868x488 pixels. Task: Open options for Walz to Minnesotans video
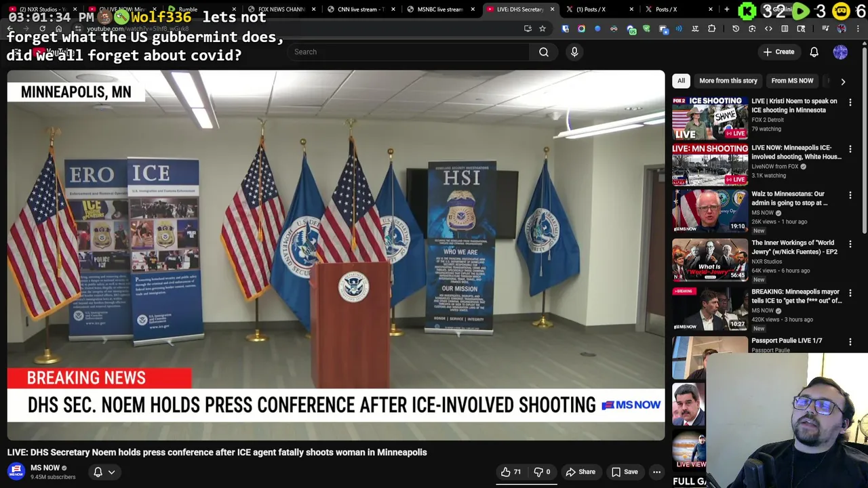[850, 195]
